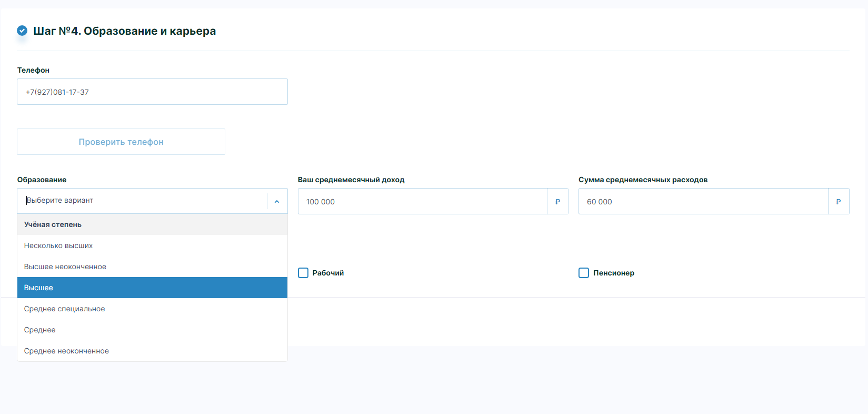Pick Высшее неоконченное from the dropdown
This screenshot has width=868, height=414.
pos(65,267)
